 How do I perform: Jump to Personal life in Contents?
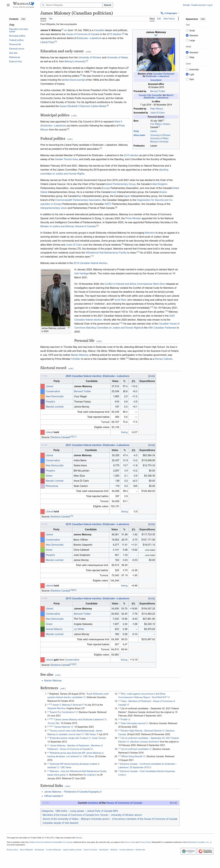pos(15,45)
